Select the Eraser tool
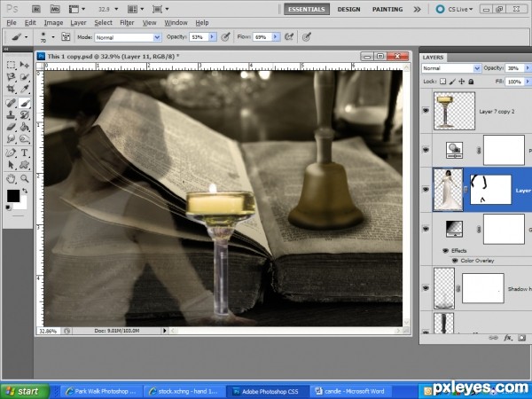The width and height of the screenshot is (532, 399). tap(11, 127)
